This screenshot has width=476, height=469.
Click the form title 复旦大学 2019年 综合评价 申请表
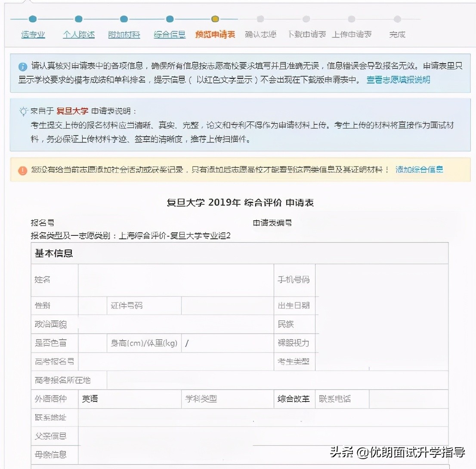[240, 203]
